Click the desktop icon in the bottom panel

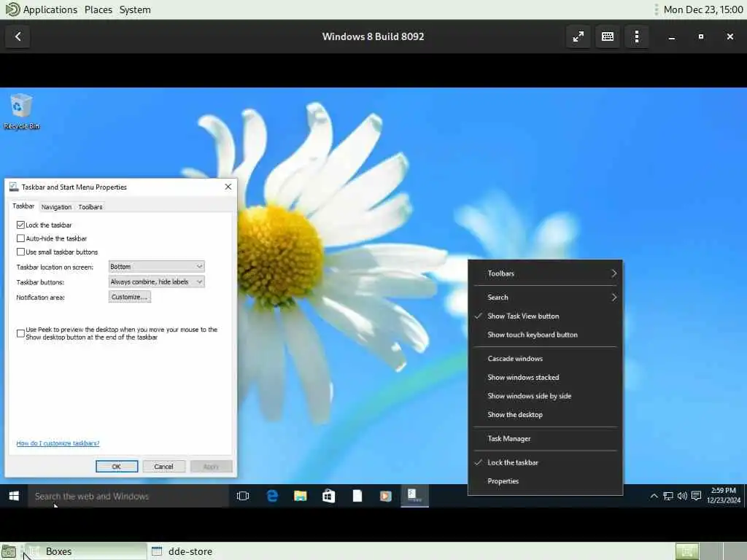point(9,552)
